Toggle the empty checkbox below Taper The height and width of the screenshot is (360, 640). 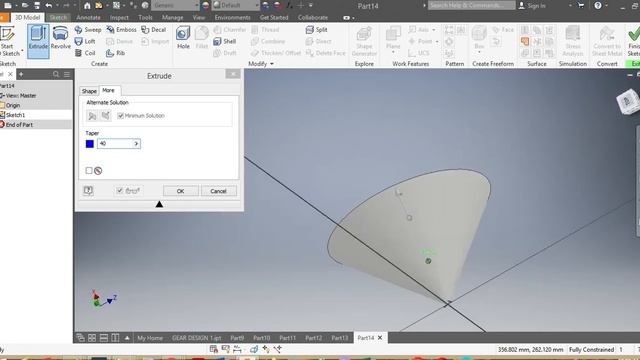point(89,170)
